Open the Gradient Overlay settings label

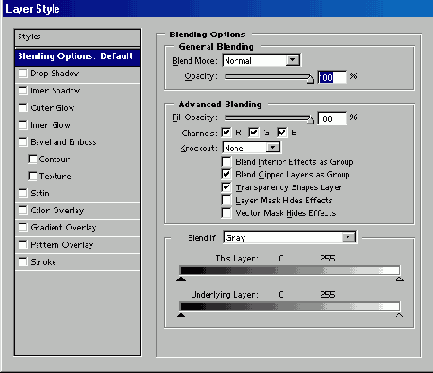pyautogui.click(x=63, y=227)
